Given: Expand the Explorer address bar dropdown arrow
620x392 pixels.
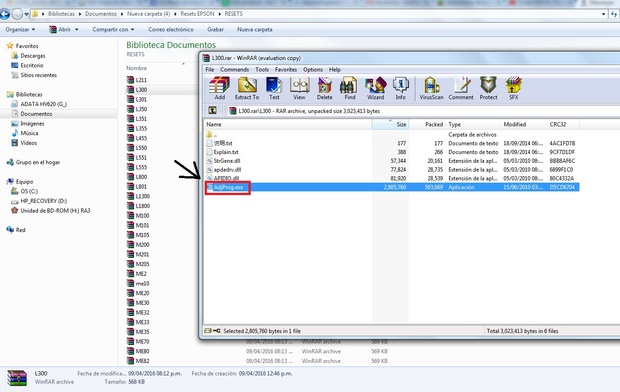Looking at the screenshot, I should click(x=603, y=14).
